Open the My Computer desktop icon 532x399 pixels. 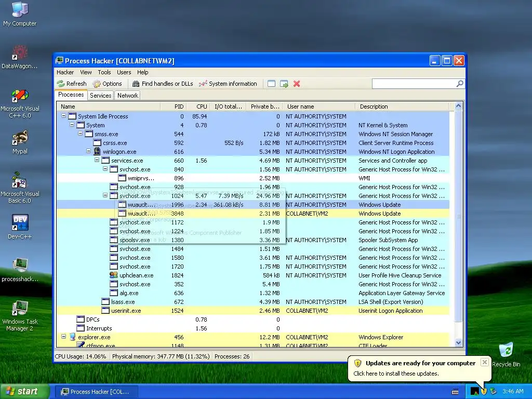tap(20, 14)
